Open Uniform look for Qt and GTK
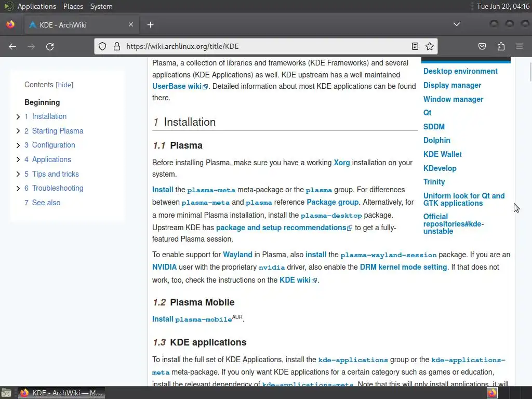Viewport: 532px width, 399px height. pyautogui.click(x=463, y=199)
